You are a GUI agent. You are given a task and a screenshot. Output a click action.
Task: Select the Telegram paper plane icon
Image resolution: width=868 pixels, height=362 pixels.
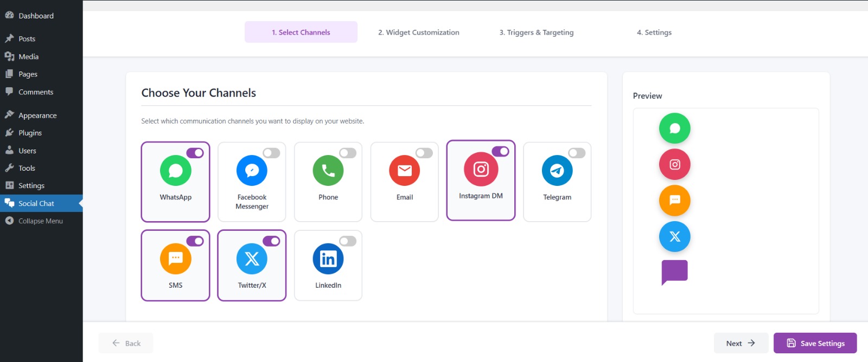(557, 171)
